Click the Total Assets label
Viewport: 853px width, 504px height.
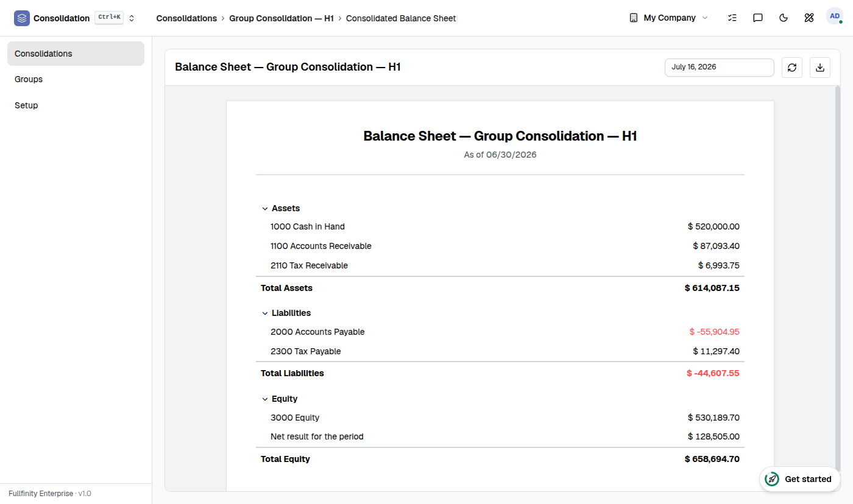pos(286,288)
